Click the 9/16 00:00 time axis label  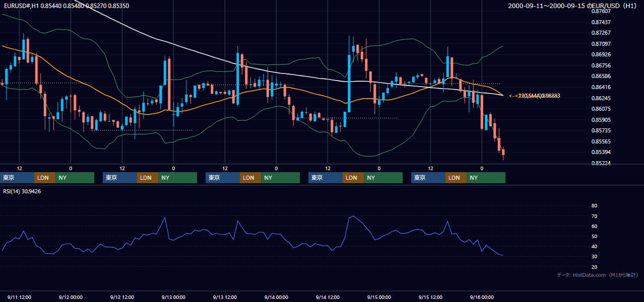click(x=482, y=297)
